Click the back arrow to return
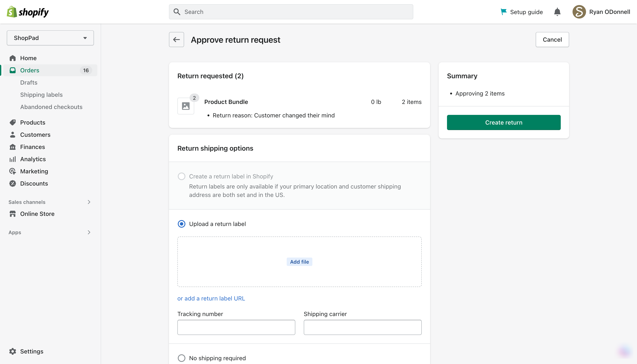Image resolution: width=637 pixels, height=364 pixels. (176, 39)
